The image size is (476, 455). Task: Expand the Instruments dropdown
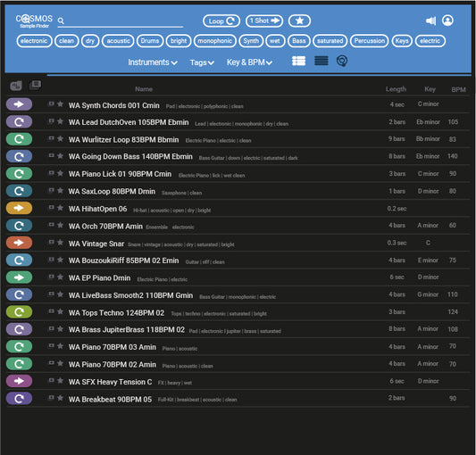point(153,62)
